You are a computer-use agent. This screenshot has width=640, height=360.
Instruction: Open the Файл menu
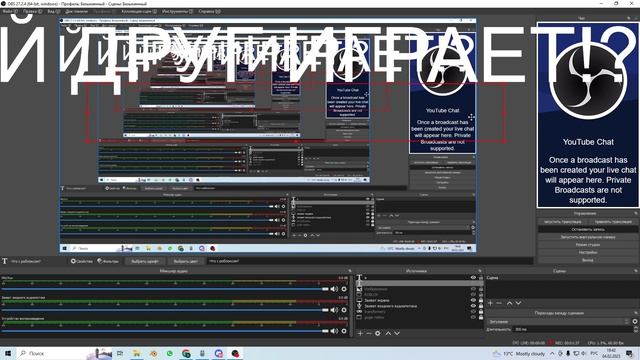pos(9,11)
